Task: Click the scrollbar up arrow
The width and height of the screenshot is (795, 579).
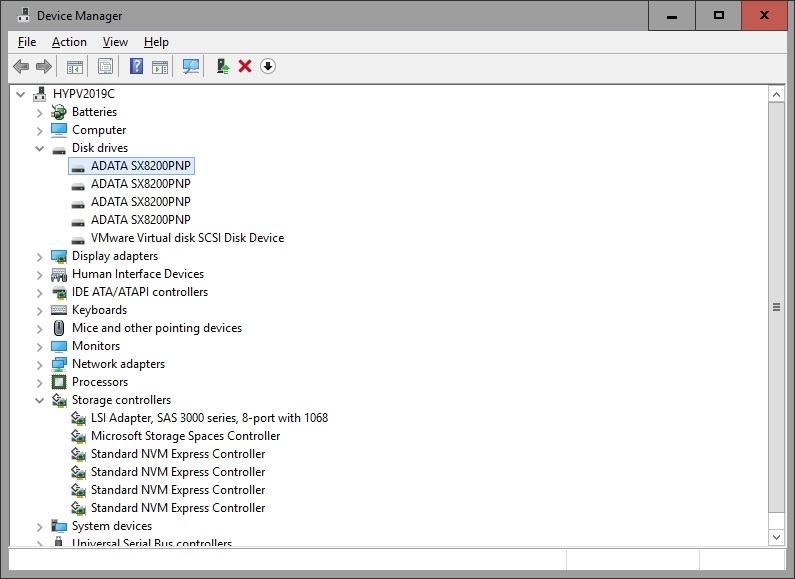Action: pos(776,94)
